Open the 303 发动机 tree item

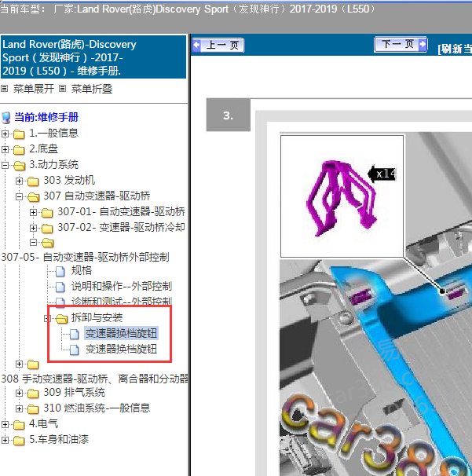[69, 180]
